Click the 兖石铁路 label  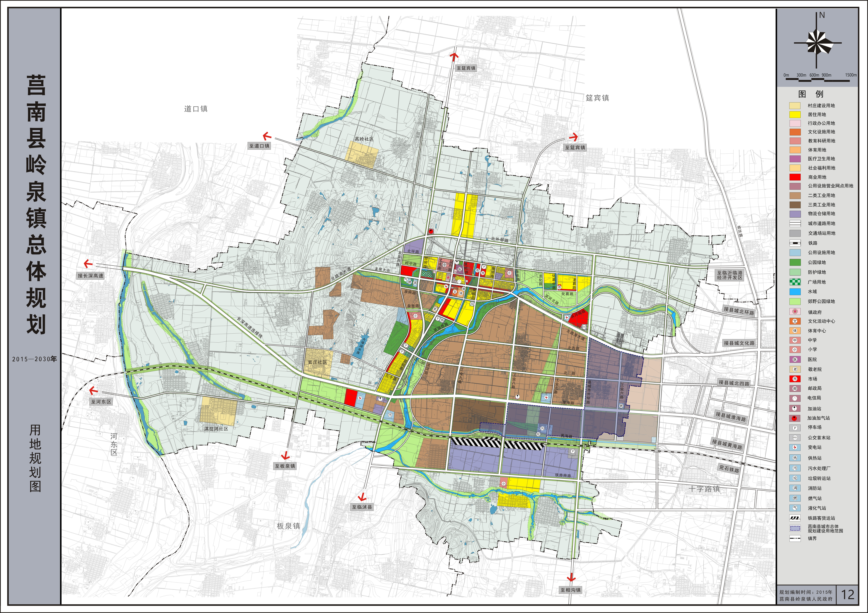tap(729, 469)
